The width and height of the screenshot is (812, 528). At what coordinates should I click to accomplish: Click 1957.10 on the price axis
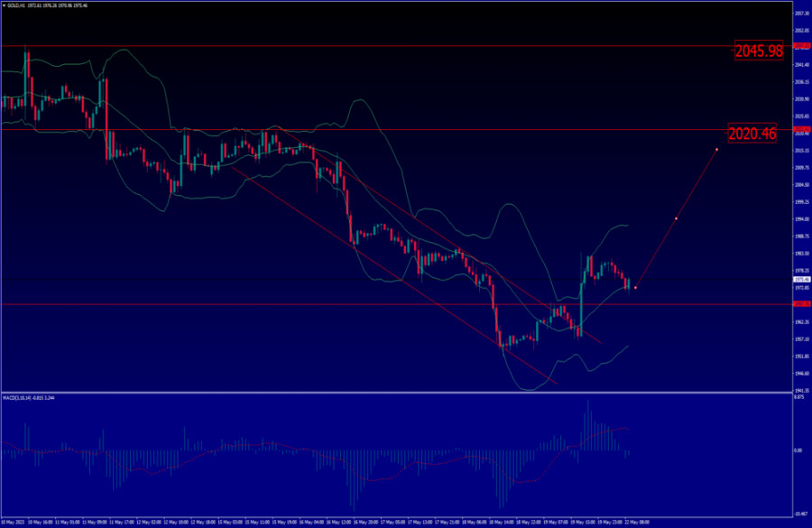pos(802,338)
